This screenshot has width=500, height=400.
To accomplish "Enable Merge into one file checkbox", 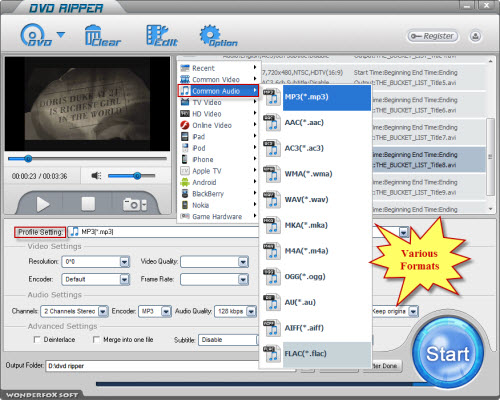I will pyautogui.click(x=96, y=340).
